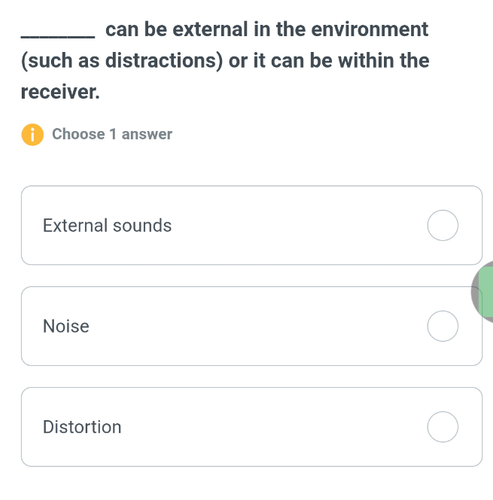Click "can be external in the environment" text
Viewport: 493px width, 500px height.
[267, 29]
